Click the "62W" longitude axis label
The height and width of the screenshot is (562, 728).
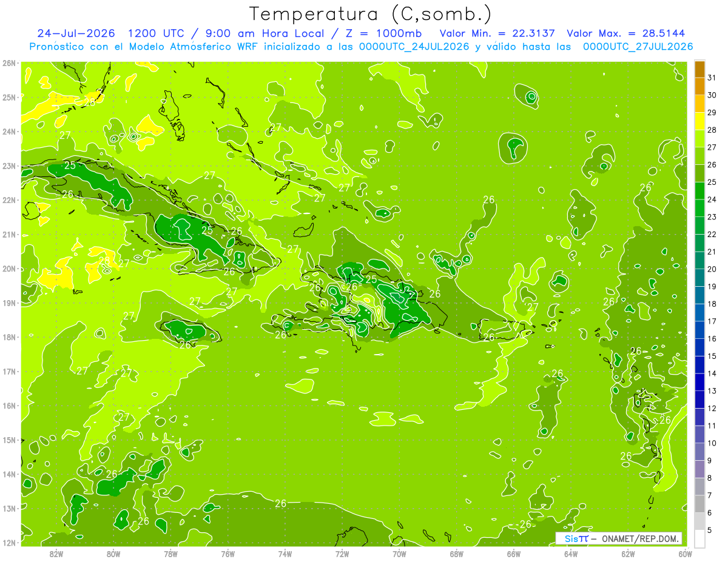coord(628,554)
